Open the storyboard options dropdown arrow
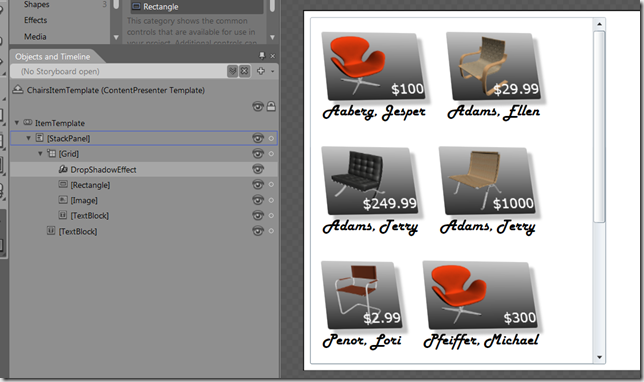Screen dimensions: 644x382 pyautogui.click(x=272, y=71)
